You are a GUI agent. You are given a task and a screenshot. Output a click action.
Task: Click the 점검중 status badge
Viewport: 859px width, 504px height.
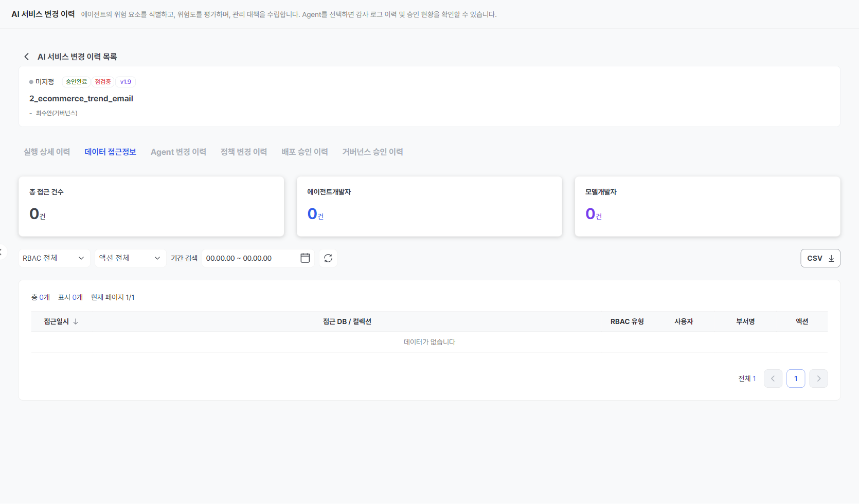[x=103, y=82]
